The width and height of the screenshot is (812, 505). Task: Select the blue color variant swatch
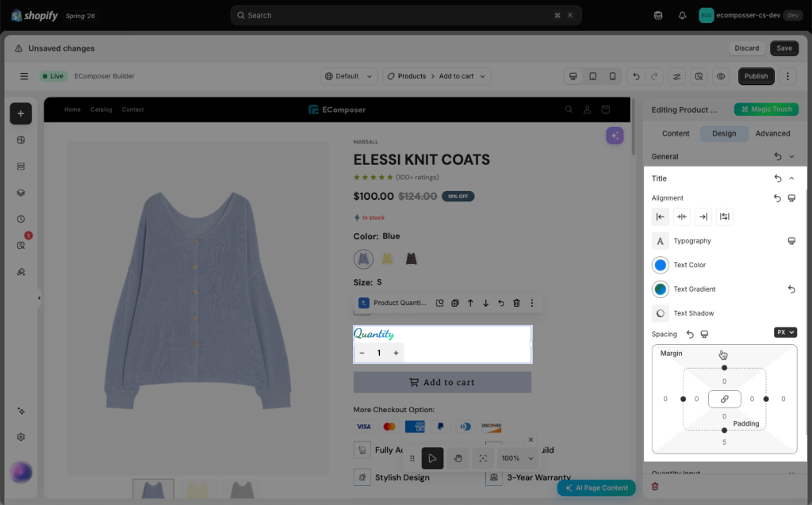tap(363, 258)
